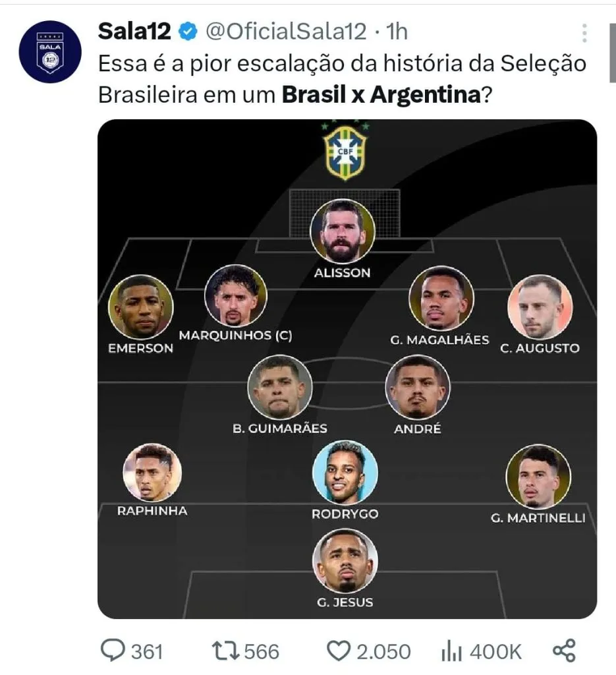Click the share icon
Screen dimensions: 616x675
pos(564,651)
